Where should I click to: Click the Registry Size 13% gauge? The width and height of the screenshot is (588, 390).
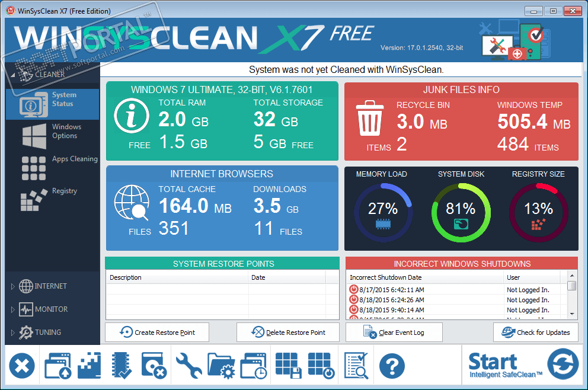pyautogui.click(x=538, y=213)
